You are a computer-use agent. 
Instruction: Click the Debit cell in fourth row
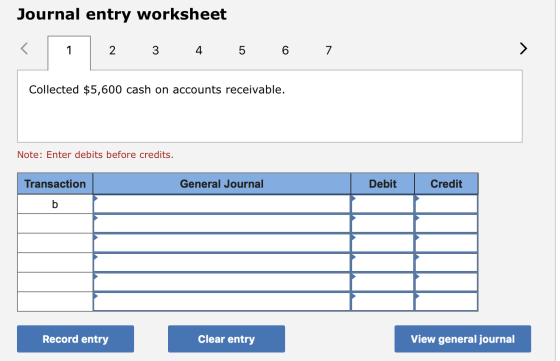tap(382, 262)
